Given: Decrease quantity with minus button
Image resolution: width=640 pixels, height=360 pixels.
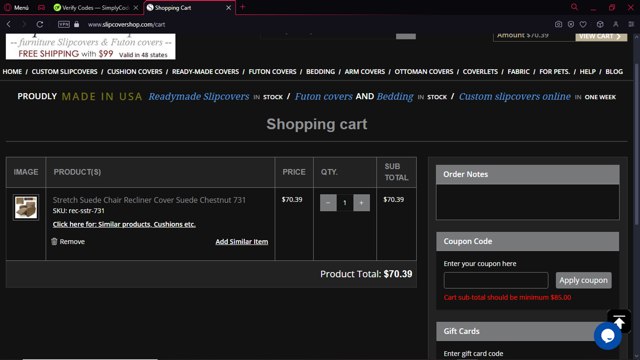Looking at the screenshot, I should (328, 203).
